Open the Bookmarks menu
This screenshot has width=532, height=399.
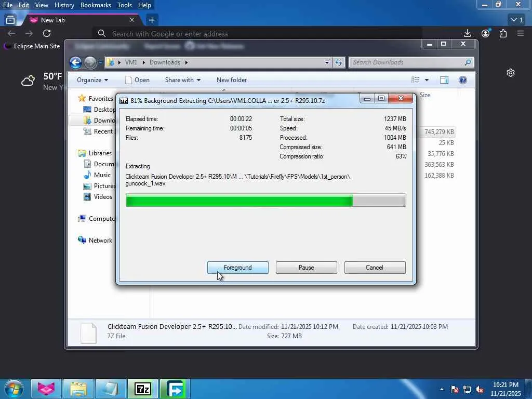(96, 5)
